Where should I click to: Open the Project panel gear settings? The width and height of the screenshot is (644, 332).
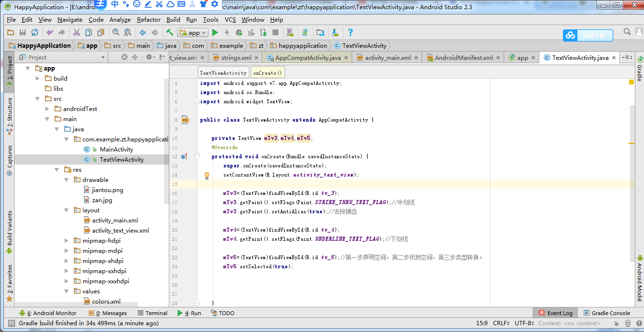tap(150, 57)
